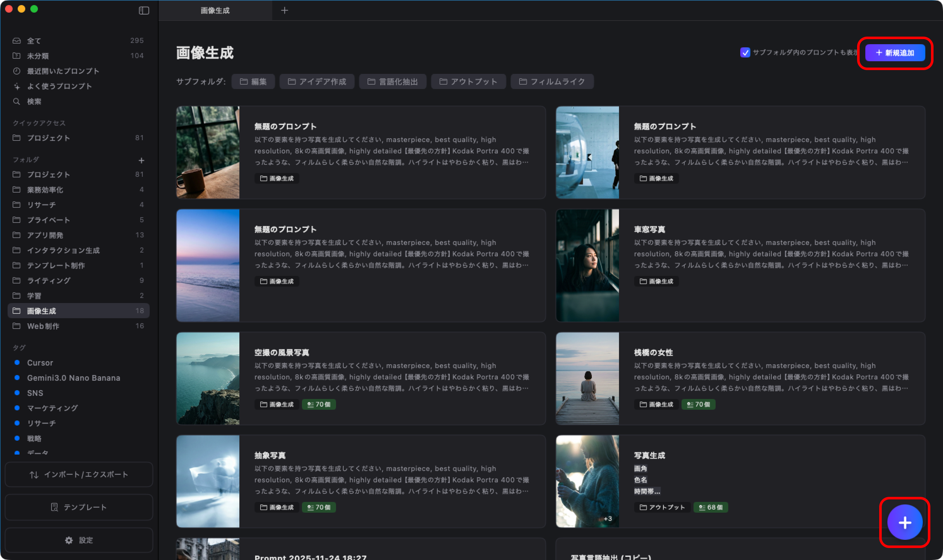Open the 桟橋の女性 prompt title
The image size is (943, 560).
click(x=653, y=353)
